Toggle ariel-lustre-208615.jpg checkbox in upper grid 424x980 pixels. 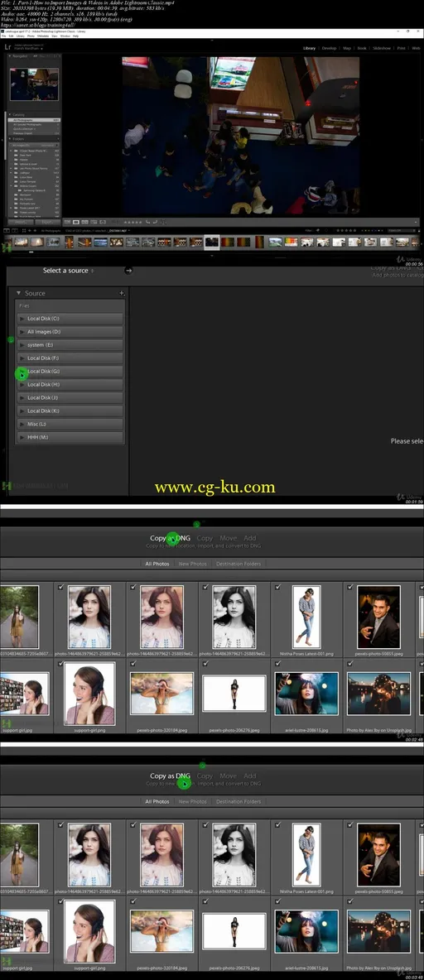(x=277, y=663)
